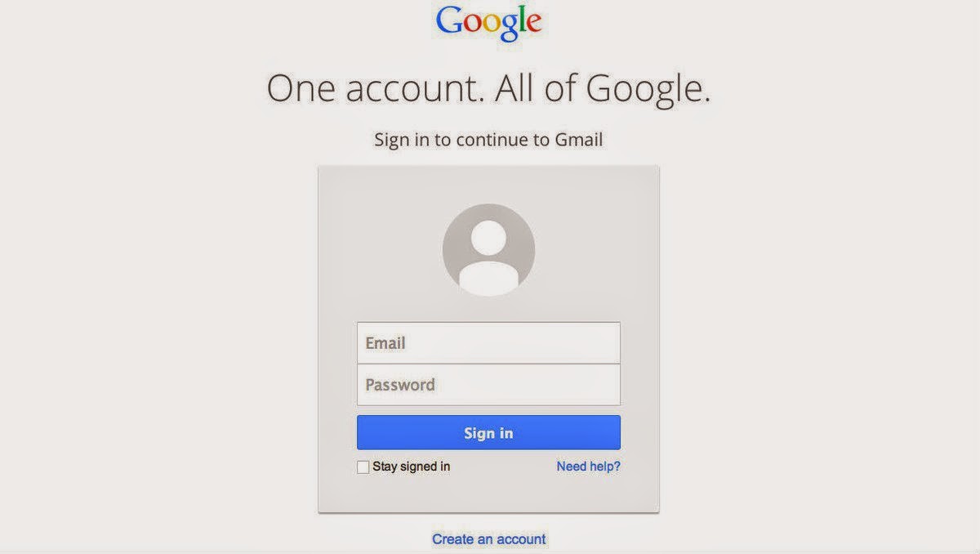Click the blue capital G in logo
Viewport: 980px width, 554px height.
(x=448, y=20)
